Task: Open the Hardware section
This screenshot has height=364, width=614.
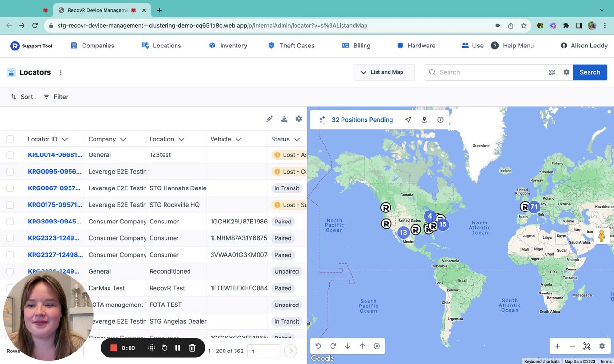Action: click(x=416, y=46)
